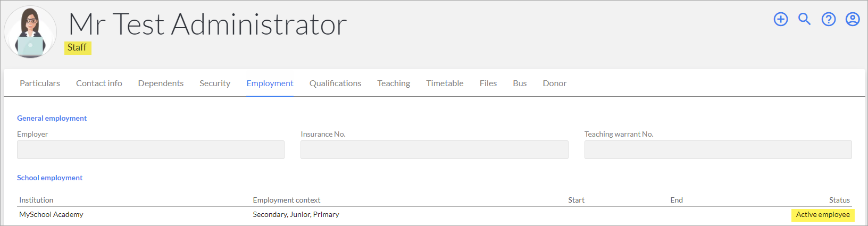Viewport: 868px width, 226px height.
Task: Open the Donor tab
Action: [x=555, y=83]
